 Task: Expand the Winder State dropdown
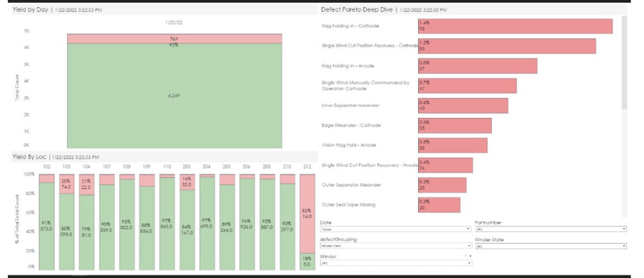pyautogui.click(x=551, y=246)
